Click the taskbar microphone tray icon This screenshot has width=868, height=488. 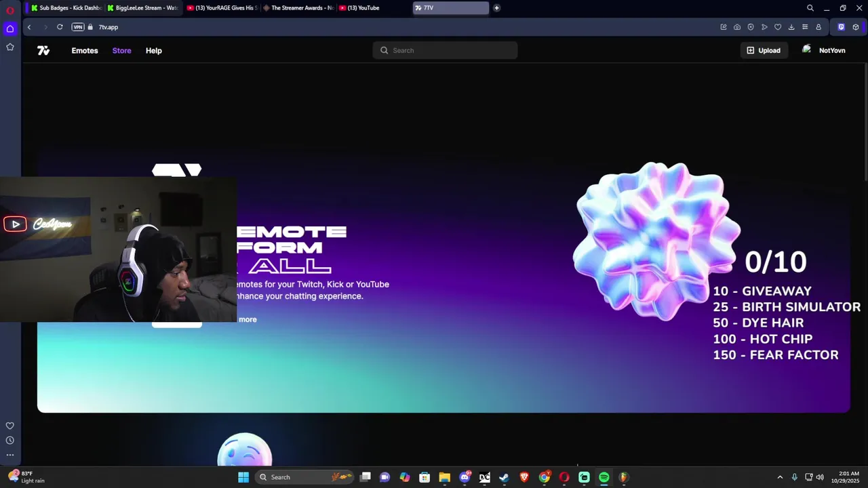click(794, 477)
